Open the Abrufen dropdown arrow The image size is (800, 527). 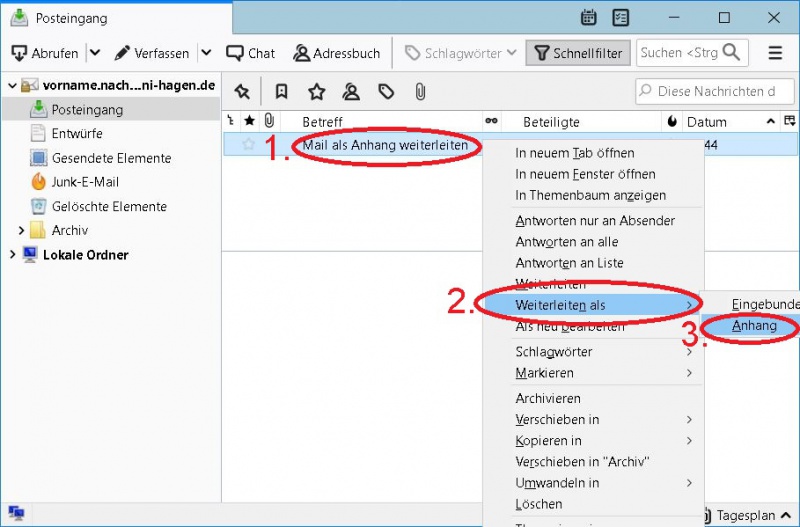tap(95, 53)
